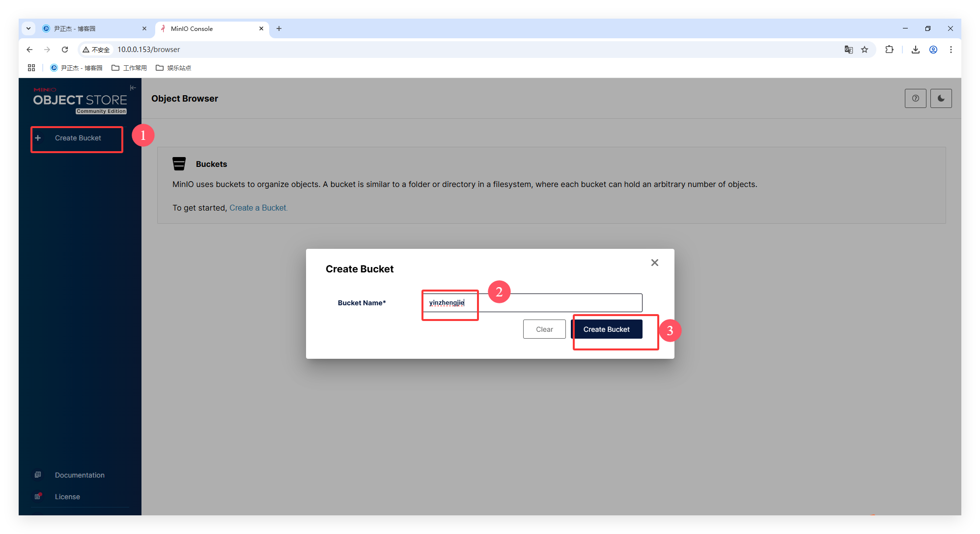Open a new browser tab
This screenshot has height=534, width=980.
[279, 28]
